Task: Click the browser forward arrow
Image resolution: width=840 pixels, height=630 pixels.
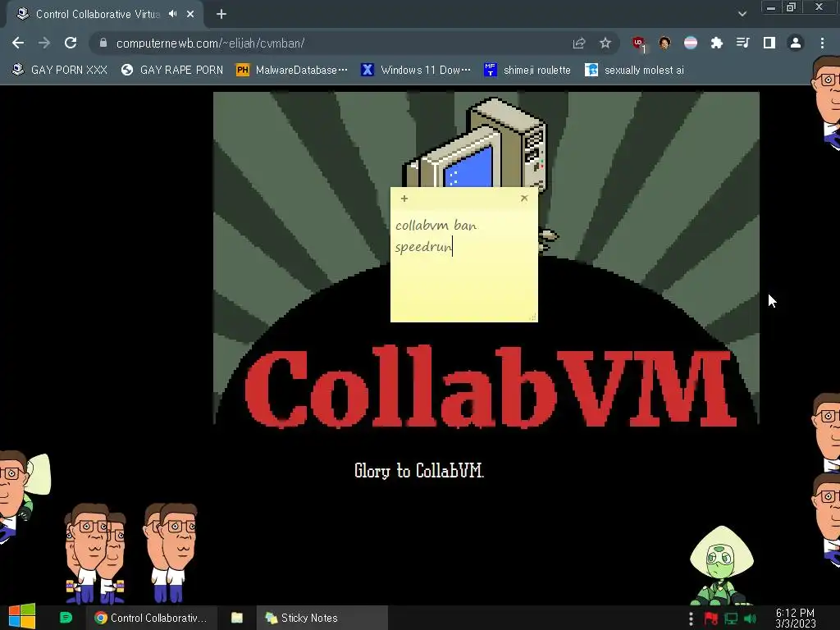Action: (x=44, y=43)
